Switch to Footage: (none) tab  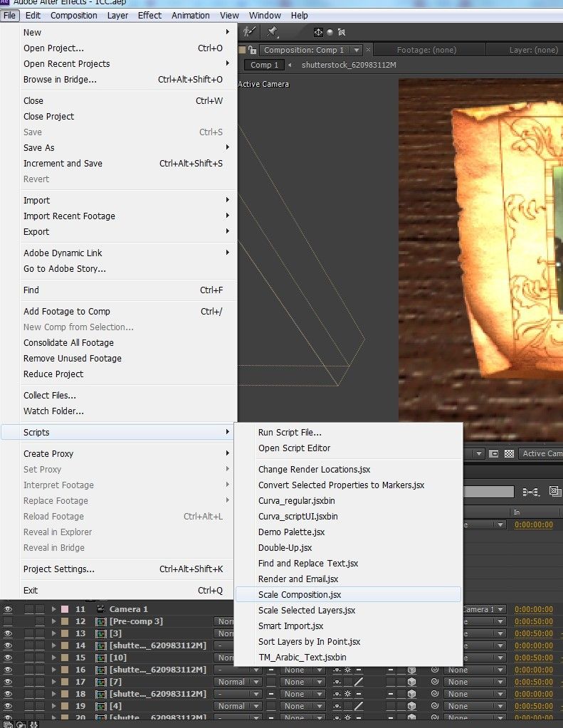click(426, 50)
